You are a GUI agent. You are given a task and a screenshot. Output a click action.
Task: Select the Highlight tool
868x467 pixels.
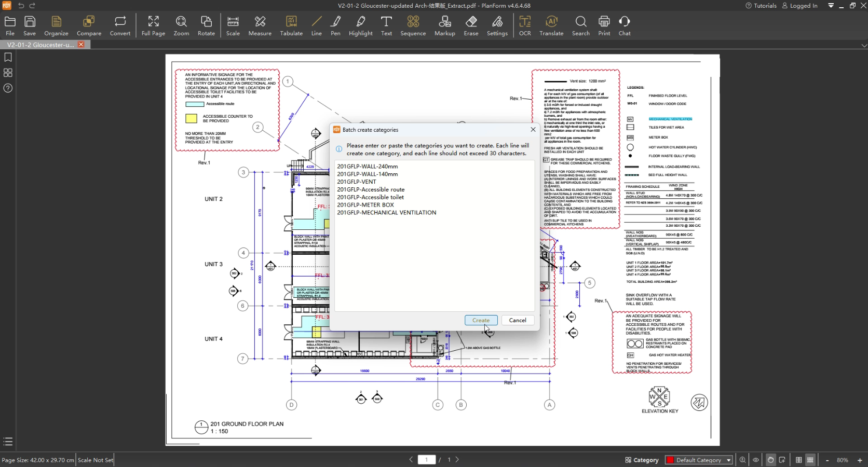click(360, 26)
